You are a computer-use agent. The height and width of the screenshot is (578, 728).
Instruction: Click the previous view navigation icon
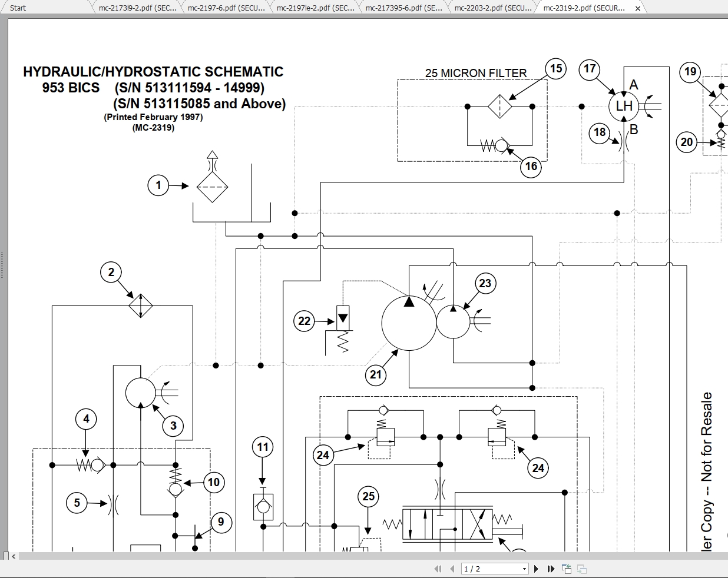coord(567,569)
